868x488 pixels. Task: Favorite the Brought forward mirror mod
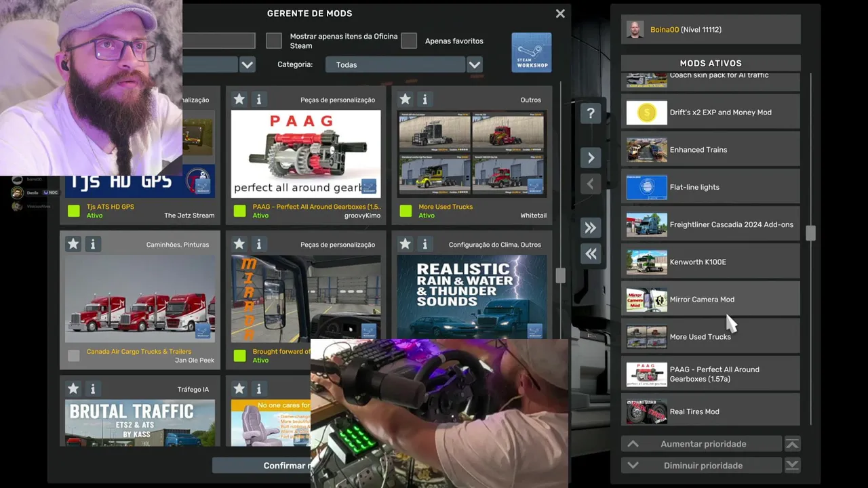[239, 244]
